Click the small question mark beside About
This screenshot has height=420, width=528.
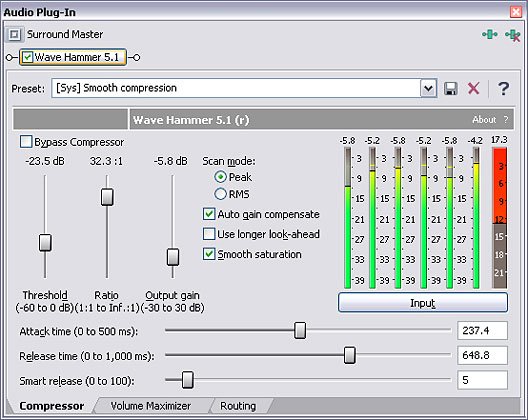click(506, 120)
